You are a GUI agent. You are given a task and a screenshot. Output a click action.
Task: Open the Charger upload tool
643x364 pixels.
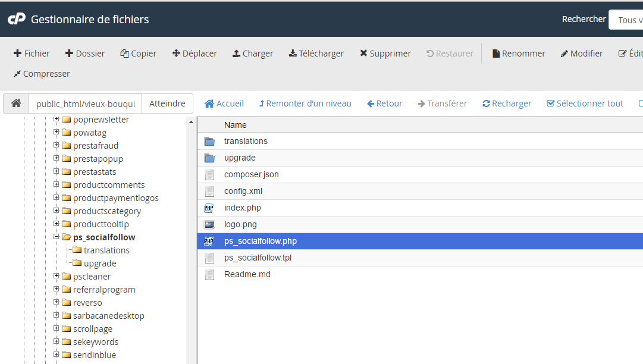click(253, 54)
